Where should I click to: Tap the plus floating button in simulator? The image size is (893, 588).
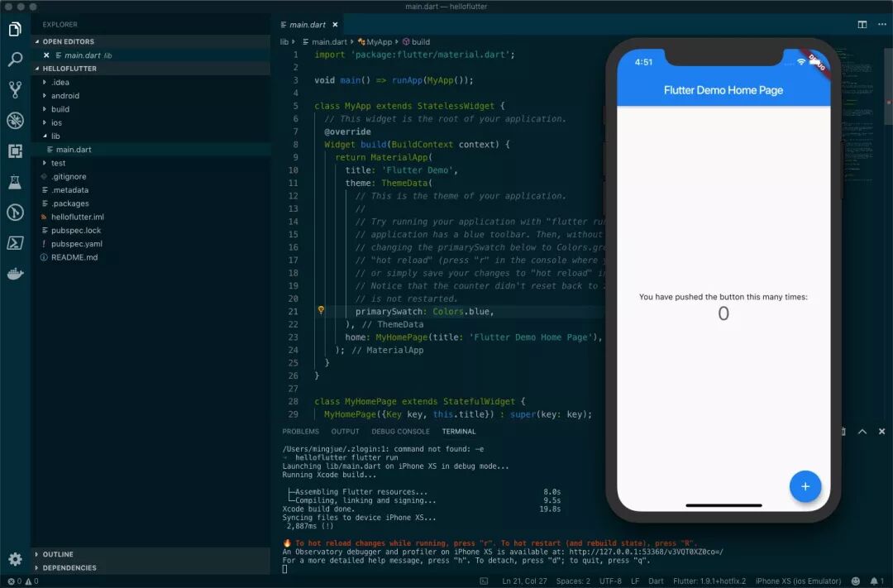click(x=805, y=486)
